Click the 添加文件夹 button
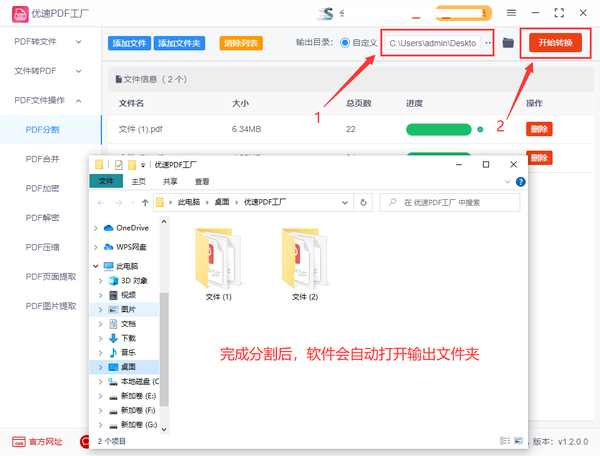600x456 pixels. (x=179, y=43)
